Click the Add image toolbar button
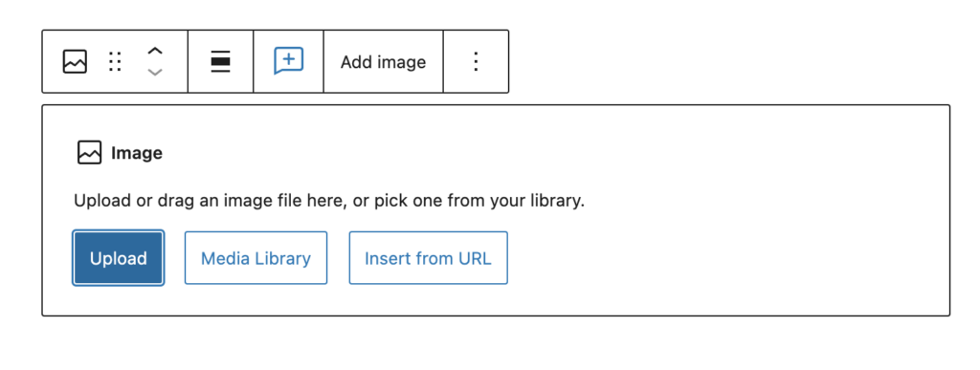The height and width of the screenshot is (370, 980). click(x=383, y=62)
